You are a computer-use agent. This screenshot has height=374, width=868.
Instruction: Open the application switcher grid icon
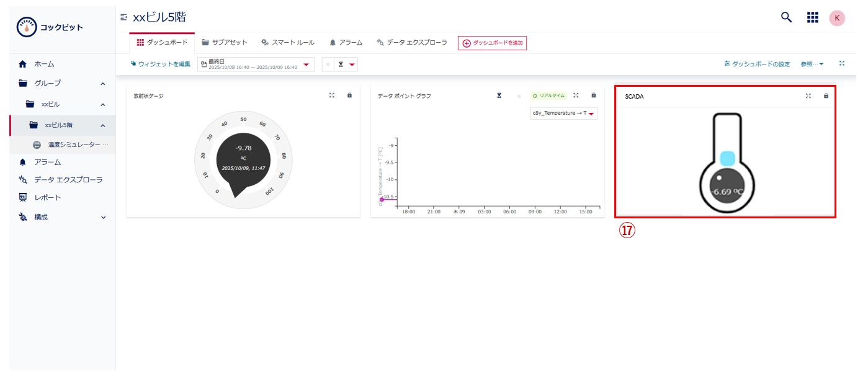(x=812, y=17)
